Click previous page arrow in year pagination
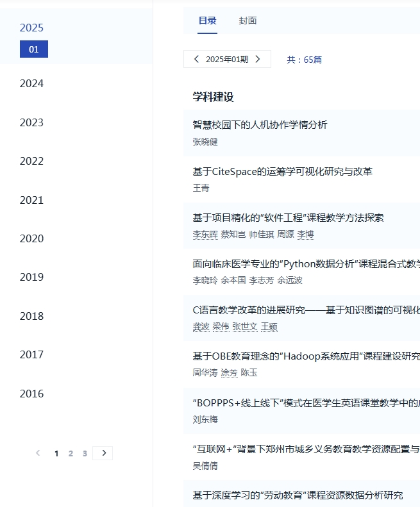Viewport: 420px width, 507px height. coord(38,453)
